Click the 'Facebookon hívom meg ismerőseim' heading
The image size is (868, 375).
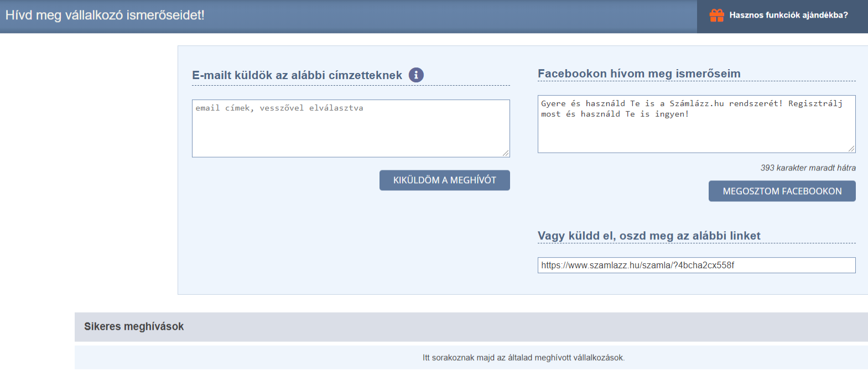[639, 74]
